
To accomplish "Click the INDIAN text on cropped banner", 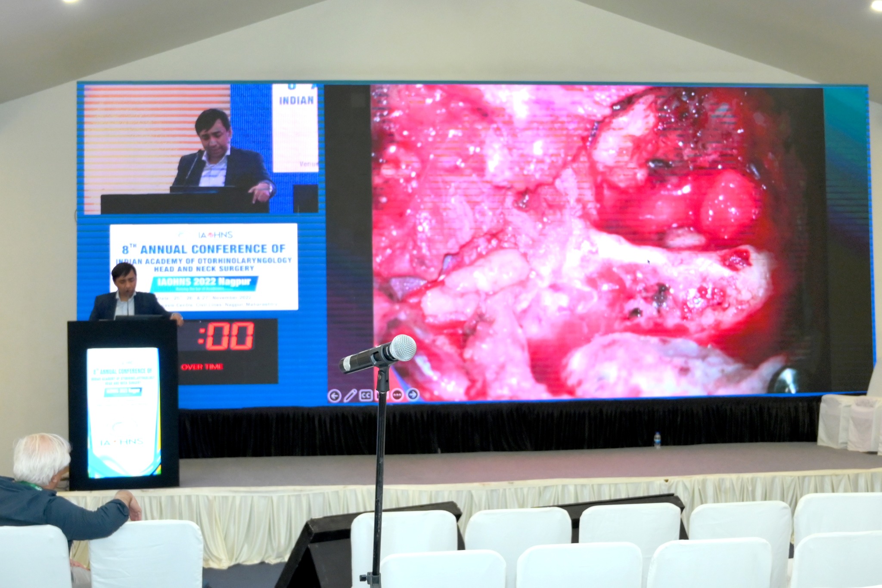I will coord(296,101).
